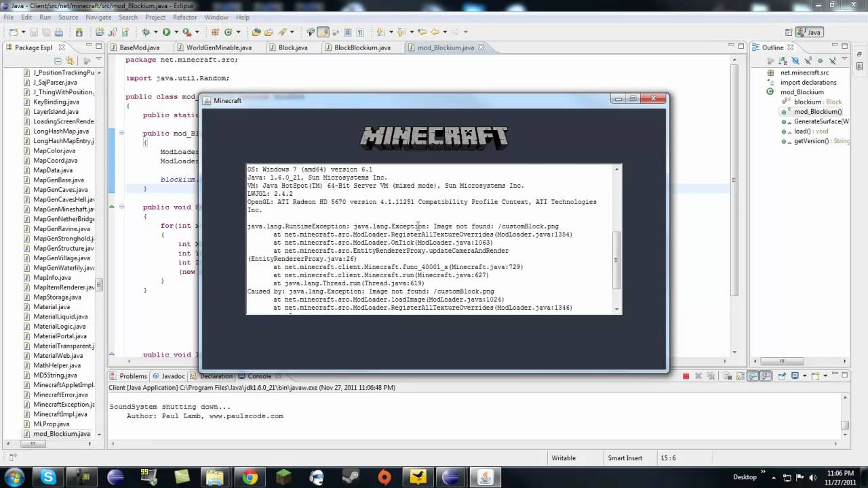The width and height of the screenshot is (868, 488).
Task: Click Previous Annotation icon
Action: click(401, 32)
